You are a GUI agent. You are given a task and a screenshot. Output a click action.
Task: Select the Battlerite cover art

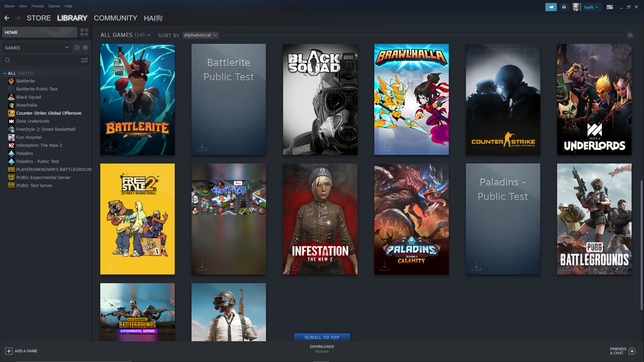pos(137,100)
